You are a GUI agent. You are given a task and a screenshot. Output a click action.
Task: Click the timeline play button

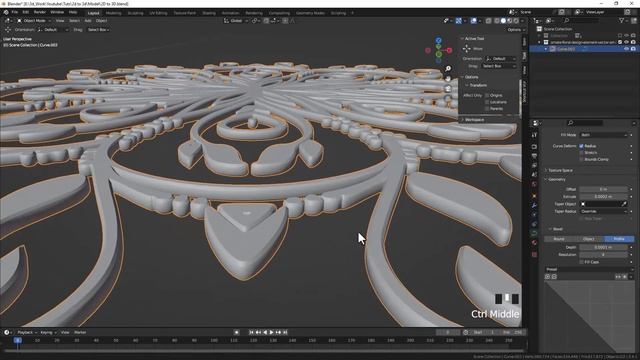pyautogui.click(x=271, y=332)
